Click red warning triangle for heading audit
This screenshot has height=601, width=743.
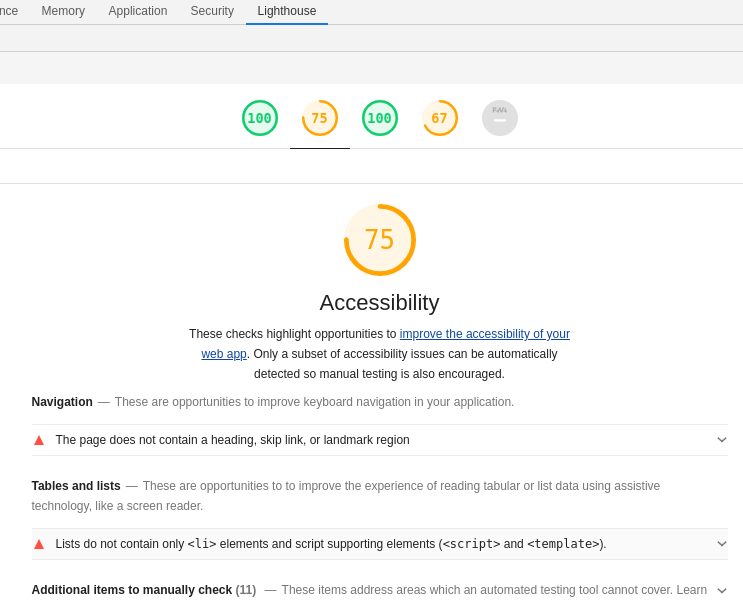coord(39,440)
